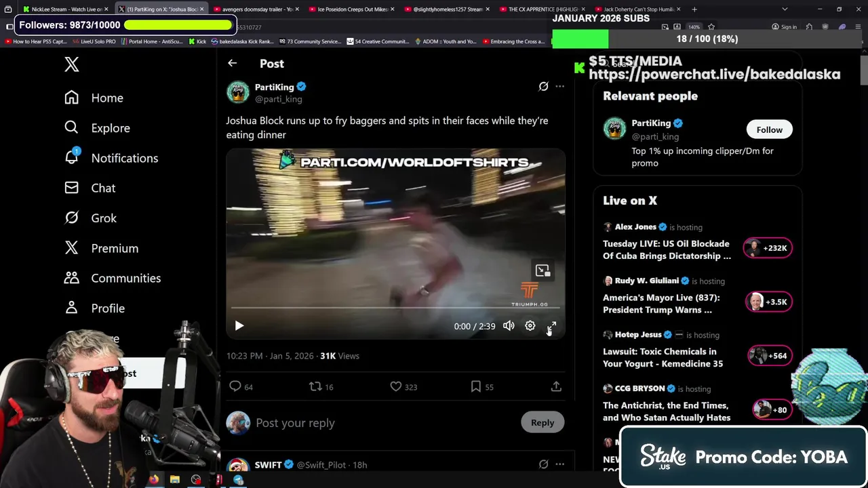The width and height of the screenshot is (868, 488).
Task: Mute the video audio
Action: (509, 326)
